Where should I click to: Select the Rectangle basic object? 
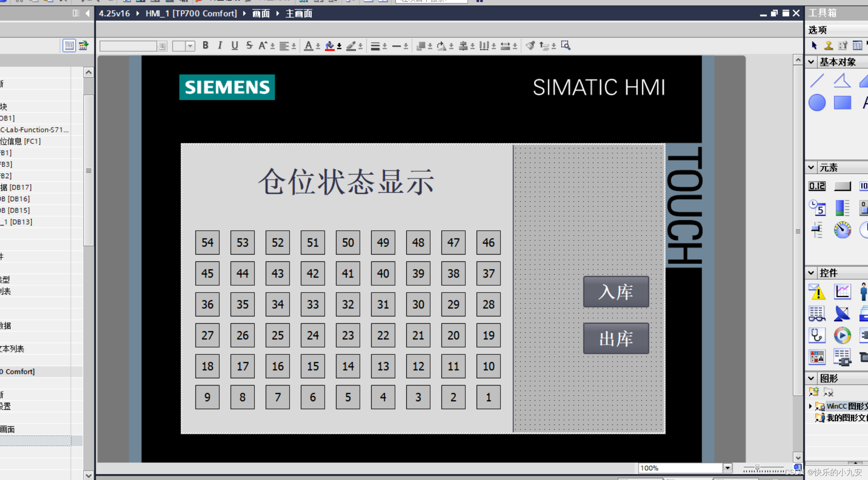click(842, 103)
